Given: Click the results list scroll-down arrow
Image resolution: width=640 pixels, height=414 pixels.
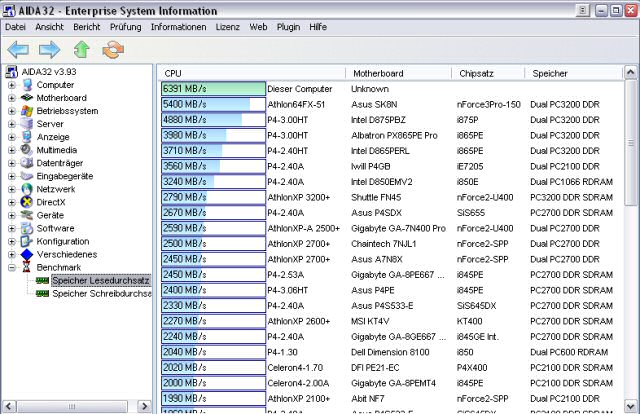Looking at the screenshot, I should pos(631,406).
